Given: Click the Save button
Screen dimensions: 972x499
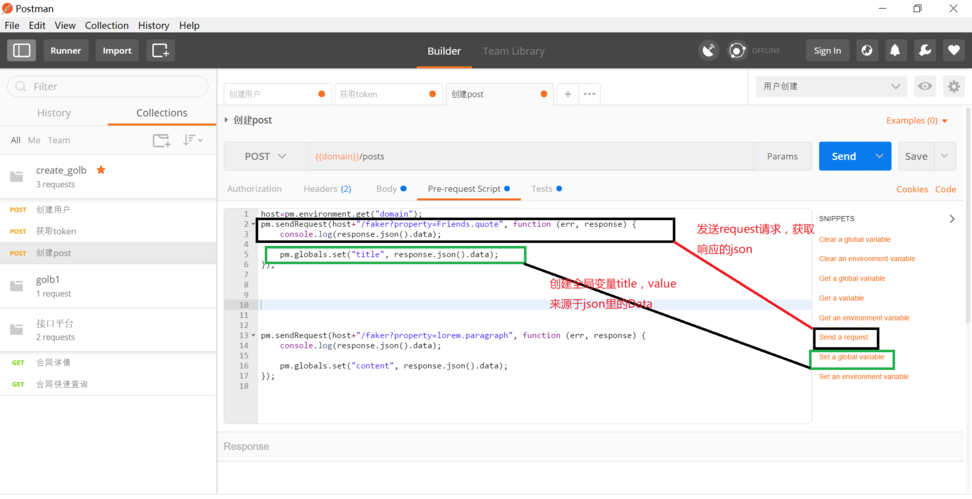Looking at the screenshot, I should click(916, 156).
